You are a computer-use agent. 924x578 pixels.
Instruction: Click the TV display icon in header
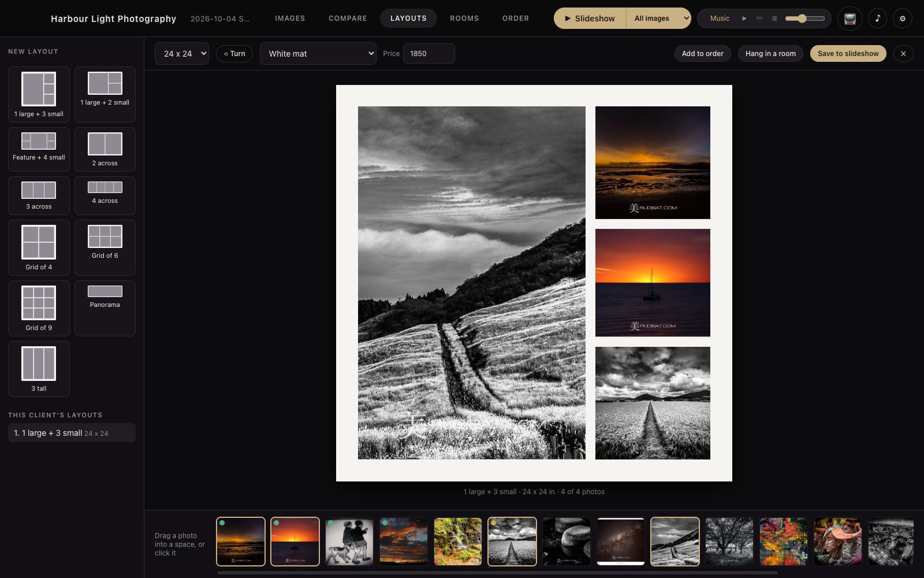pos(850,18)
